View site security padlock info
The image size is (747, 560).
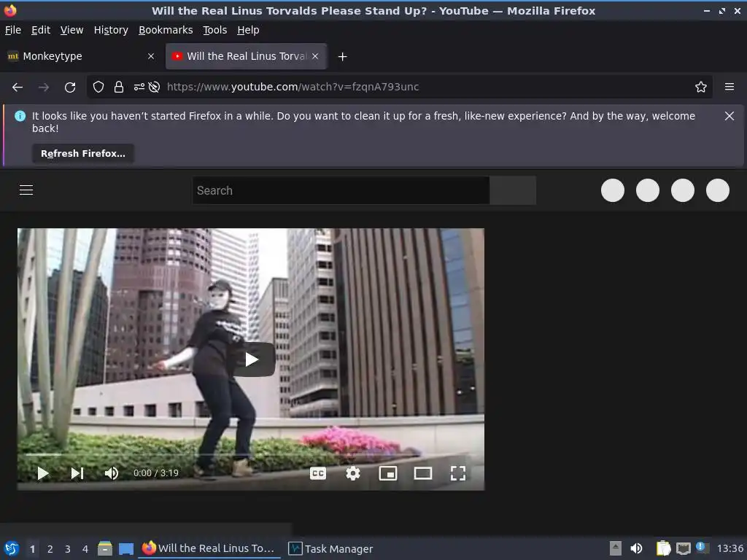119,87
